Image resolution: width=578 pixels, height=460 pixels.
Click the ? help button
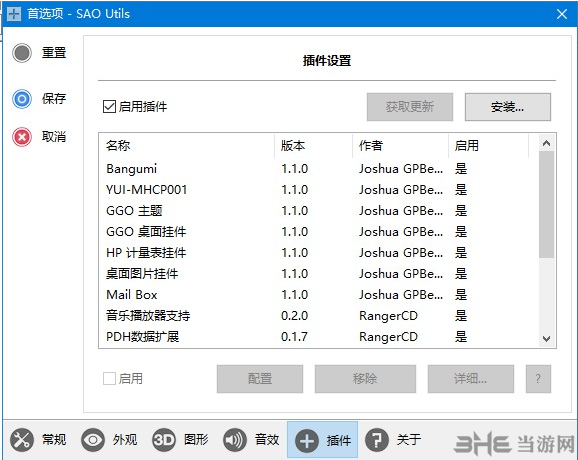pos(538,379)
